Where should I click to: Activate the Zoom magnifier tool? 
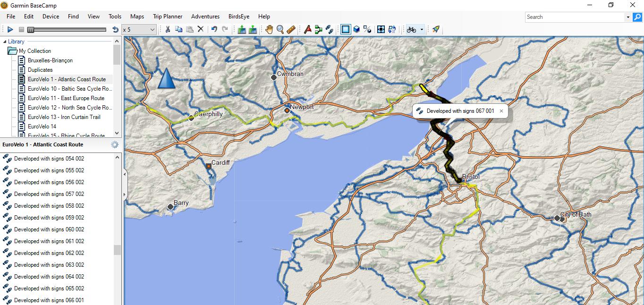click(280, 29)
